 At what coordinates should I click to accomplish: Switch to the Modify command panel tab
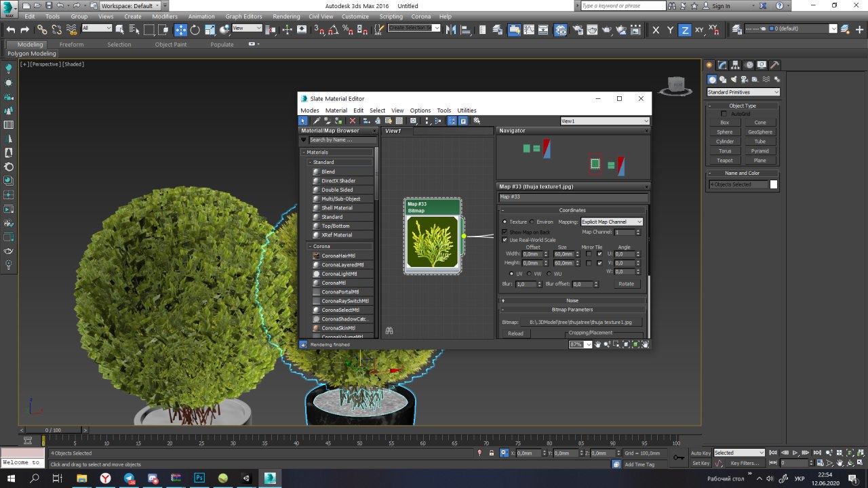723,65
